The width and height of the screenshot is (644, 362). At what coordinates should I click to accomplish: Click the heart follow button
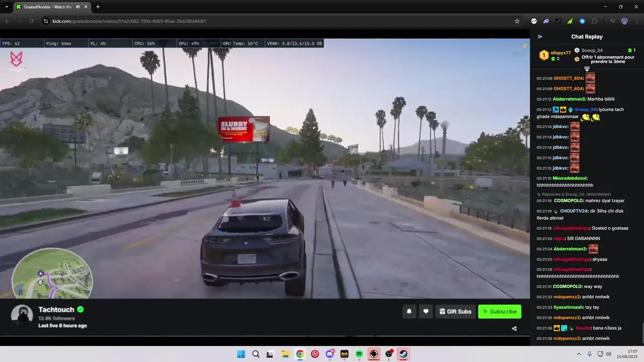(x=426, y=311)
